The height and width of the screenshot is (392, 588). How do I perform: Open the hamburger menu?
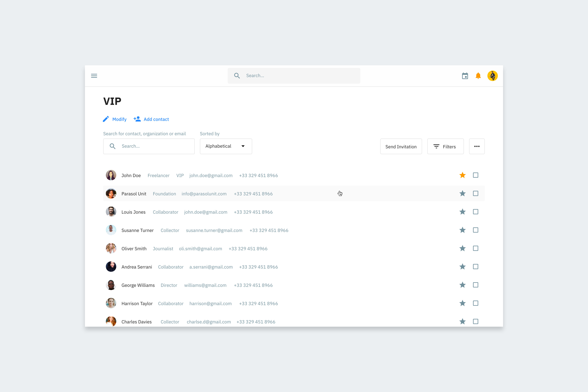tap(94, 76)
